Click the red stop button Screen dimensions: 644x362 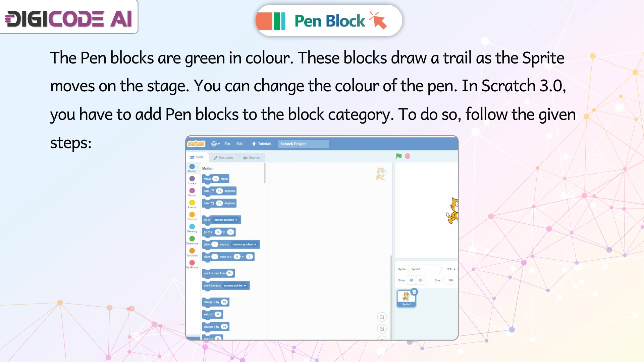408,156
